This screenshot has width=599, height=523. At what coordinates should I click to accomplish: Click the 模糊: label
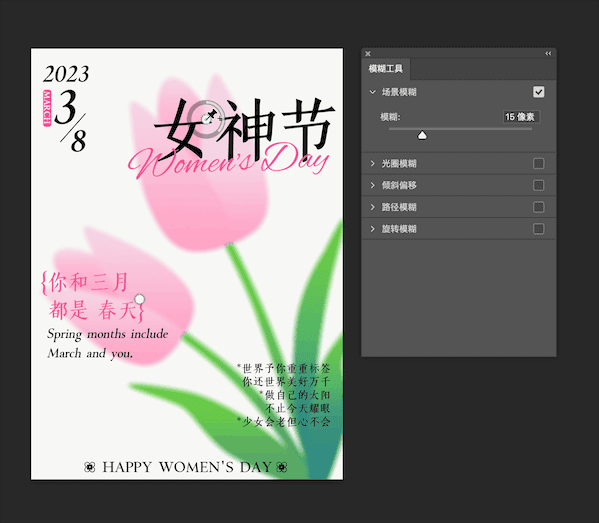tap(390, 117)
